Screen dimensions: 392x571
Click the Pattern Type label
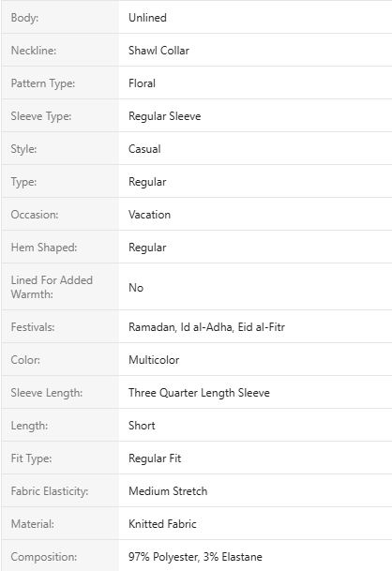coord(43,83)
